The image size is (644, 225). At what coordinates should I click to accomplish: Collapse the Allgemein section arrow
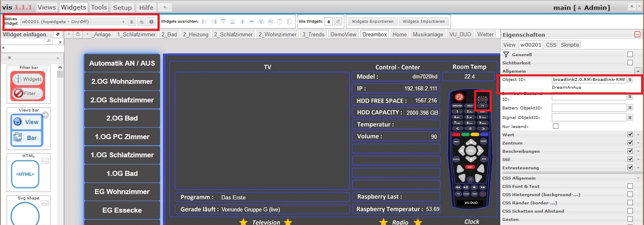pyautogui.click(x=638, y=71)
